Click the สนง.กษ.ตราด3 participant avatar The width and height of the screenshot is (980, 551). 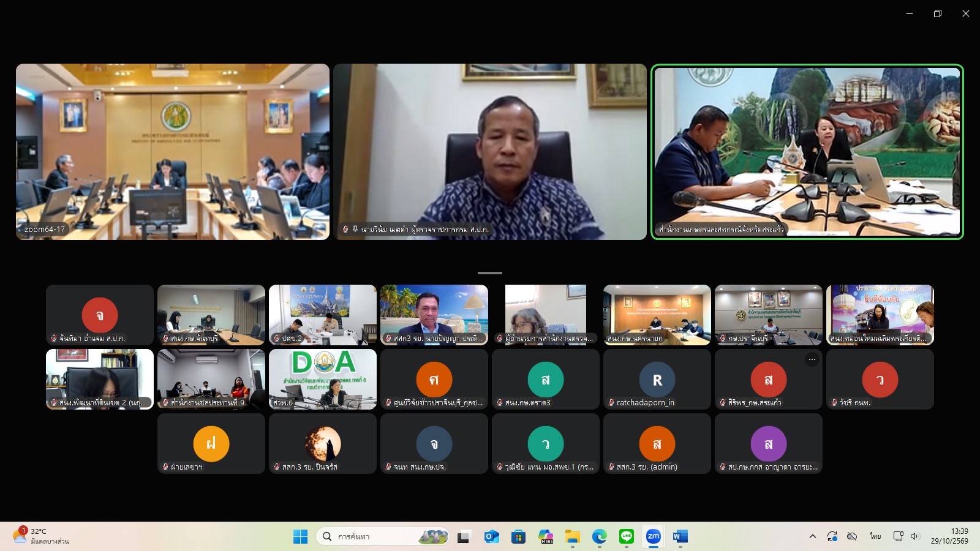click(x=546, y=380)
